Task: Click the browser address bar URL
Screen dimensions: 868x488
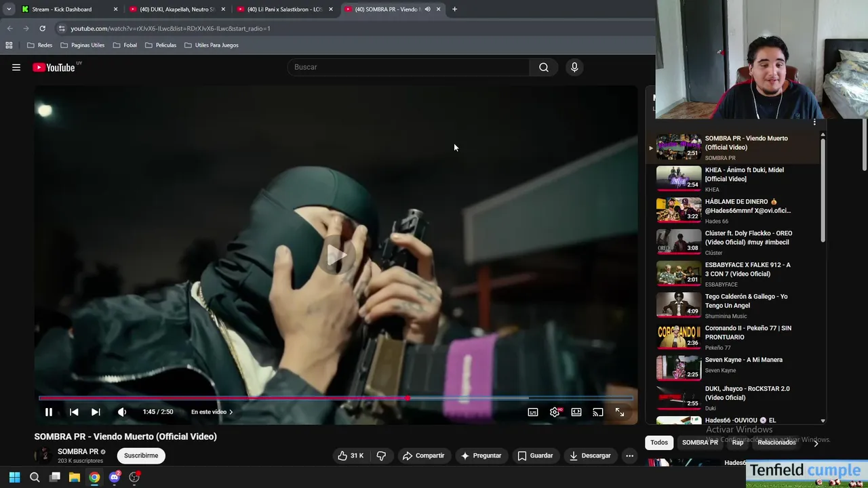Action: coord(170,28)
